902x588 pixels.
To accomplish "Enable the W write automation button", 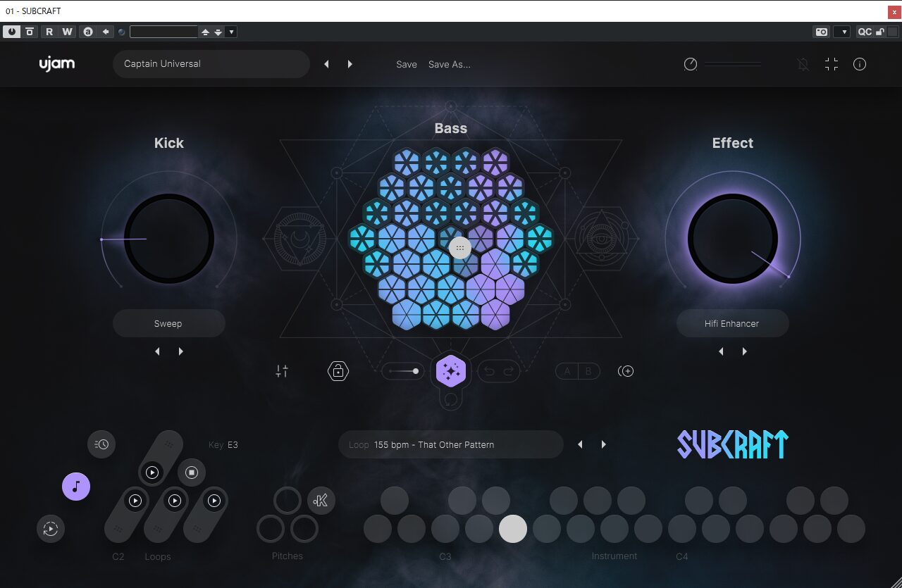I will coord(67,32).
